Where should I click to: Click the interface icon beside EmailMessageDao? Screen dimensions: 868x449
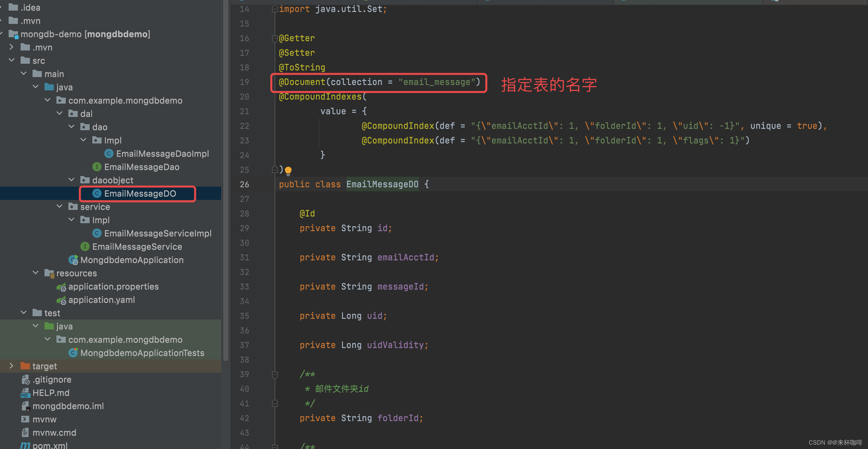[97, 166]
